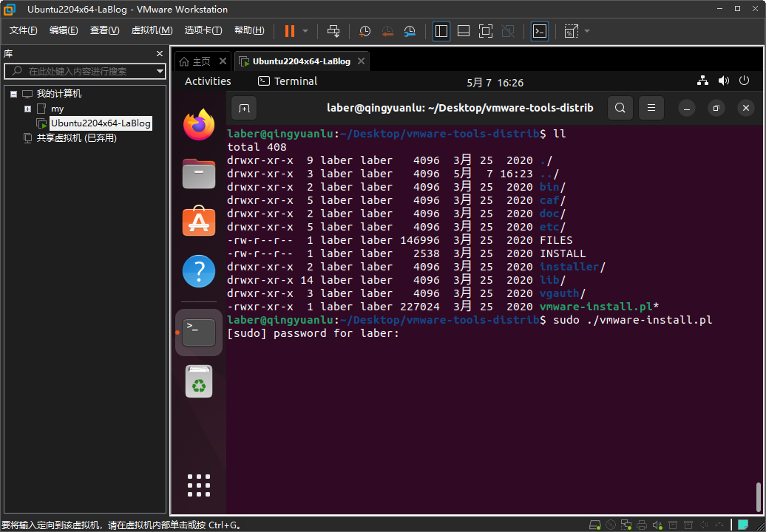Click the Terminal icon in the dock
Viewport: 766px width, 532px height.
[199, 332]
